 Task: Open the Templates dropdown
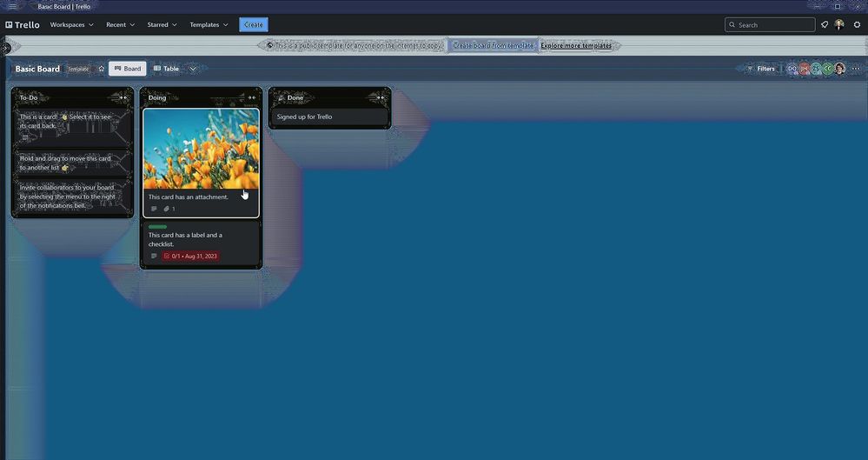209,25
